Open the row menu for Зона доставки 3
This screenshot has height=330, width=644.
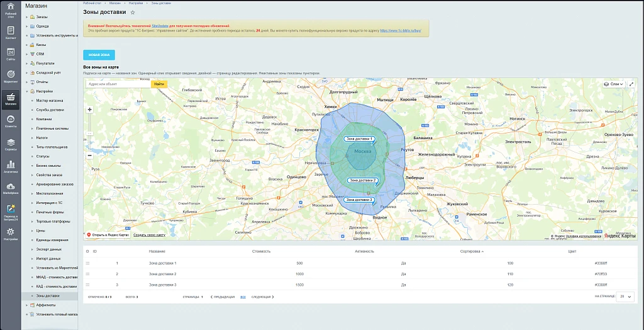87,284
